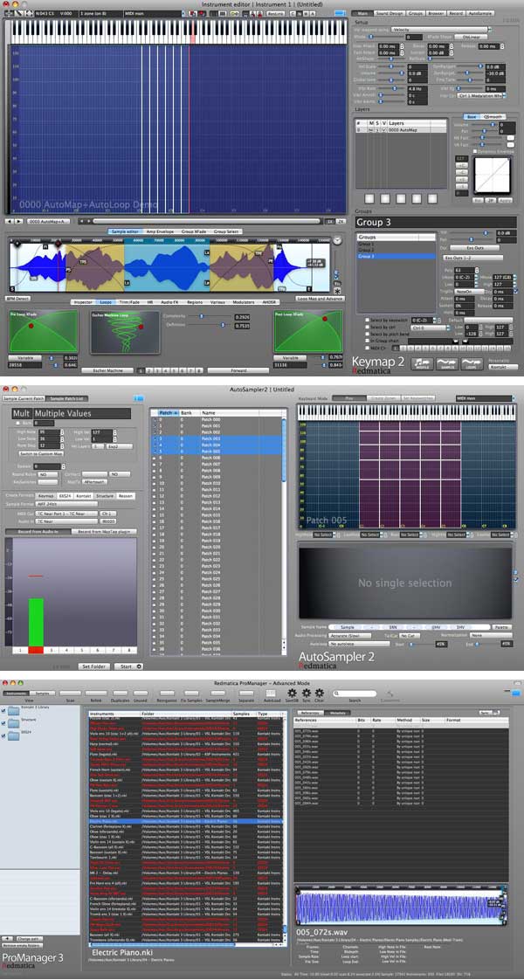Click the AutoLoad icon in ProManager toolbar
Viewport: 524px width, 980px height.
[271, 694]
